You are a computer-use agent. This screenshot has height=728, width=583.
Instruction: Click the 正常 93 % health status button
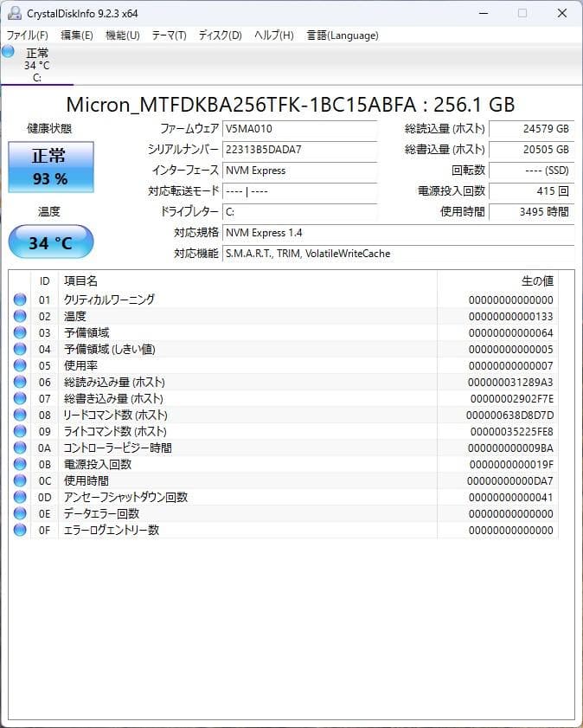(x=50, y=167)
